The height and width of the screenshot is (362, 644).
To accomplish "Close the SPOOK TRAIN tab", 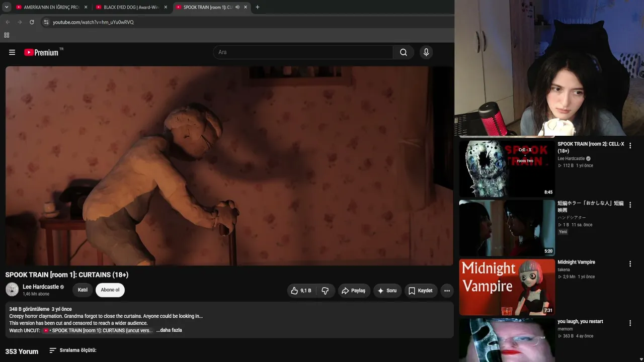I will 245,7.
